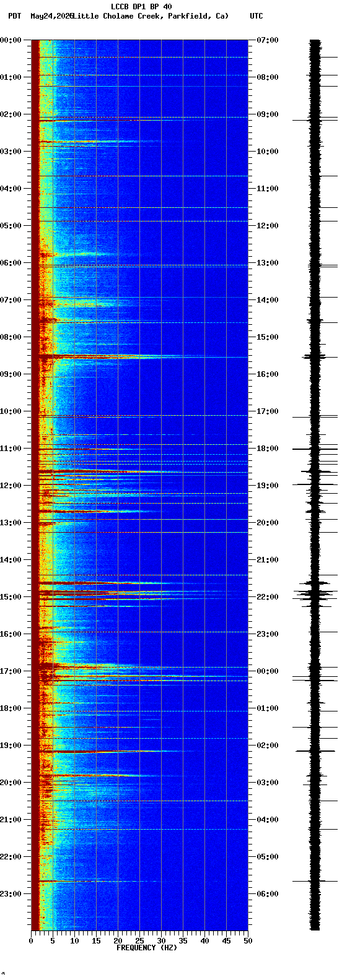Select the 45 Hz frequency tick label
Screen dimensions: 342x980
(x=226, y=941)
